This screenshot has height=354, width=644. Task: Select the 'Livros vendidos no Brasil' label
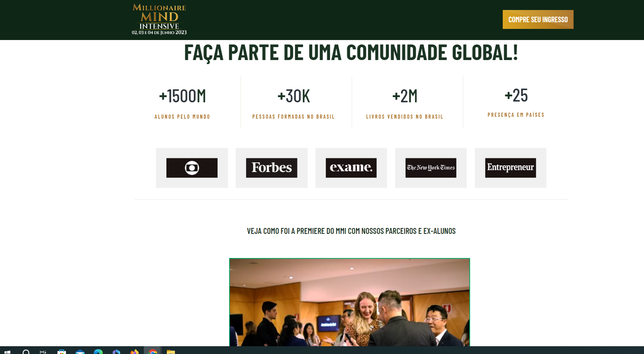[x=405, y=117]
